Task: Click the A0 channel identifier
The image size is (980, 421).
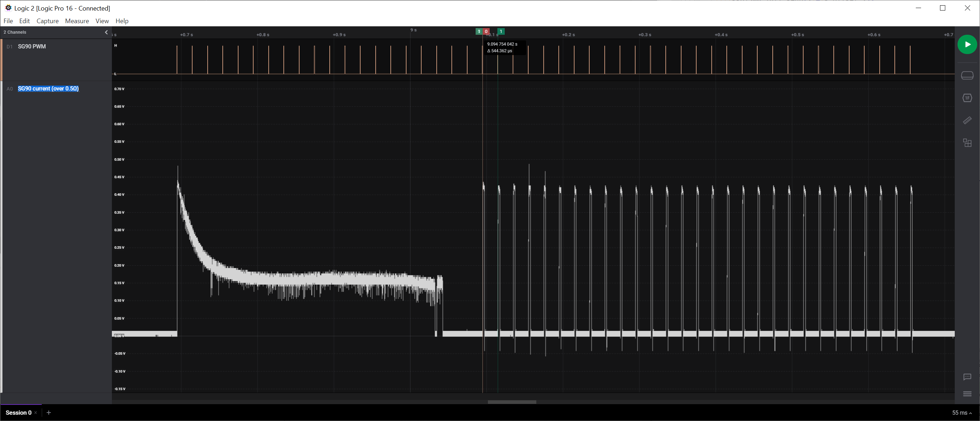Action: click(9, 89)
